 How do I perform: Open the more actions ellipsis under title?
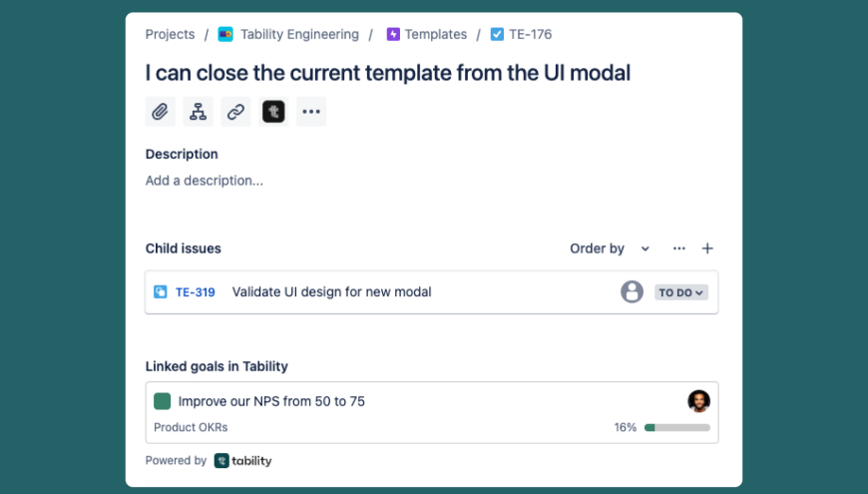tap(311, 112)
